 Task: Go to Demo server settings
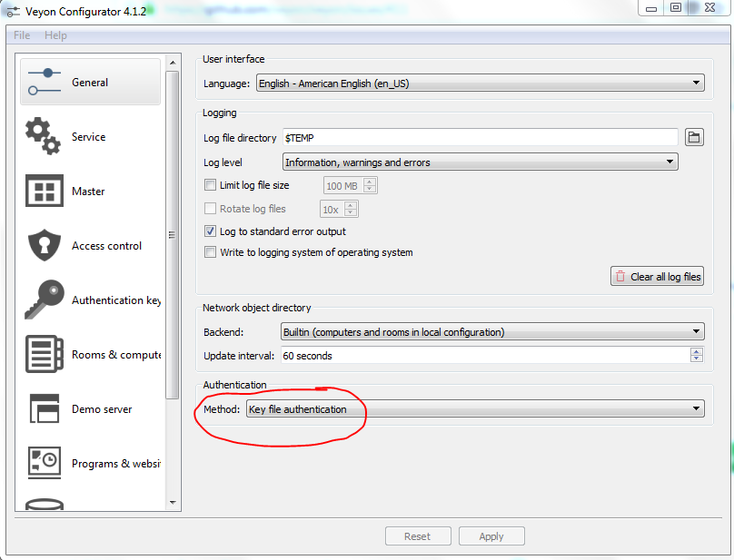pyautogui.click(x=88, y=408)
